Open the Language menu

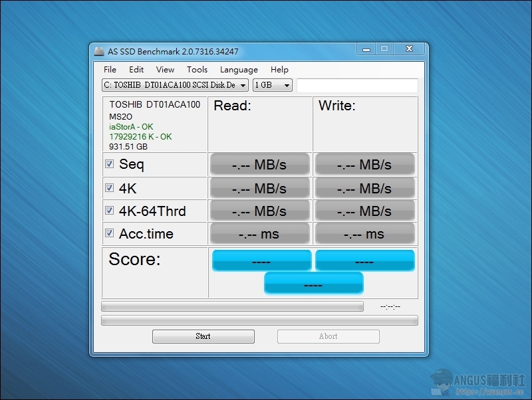coord(239,69)
